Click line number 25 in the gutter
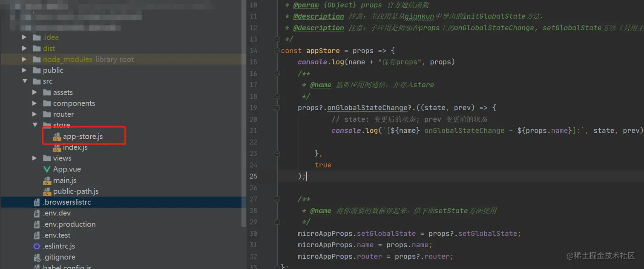The height and width of the screenshot is (269, 644). (253, 176)
